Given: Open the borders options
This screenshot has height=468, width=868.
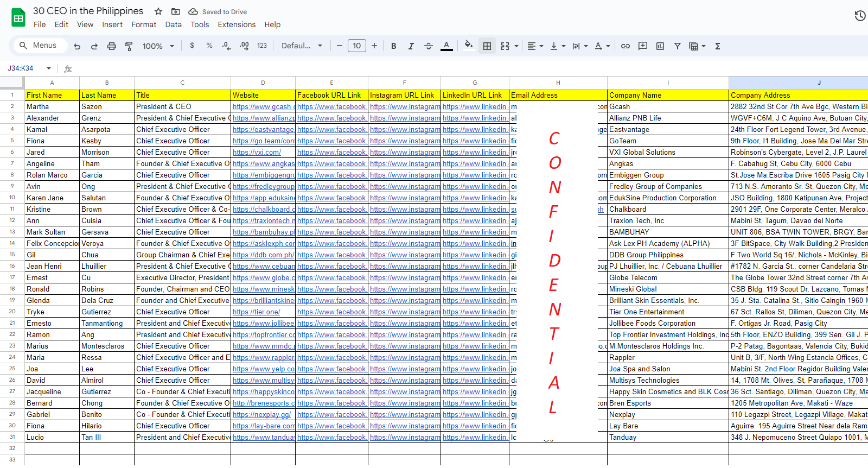Looking at the screenshot, I should coord(487,46).
